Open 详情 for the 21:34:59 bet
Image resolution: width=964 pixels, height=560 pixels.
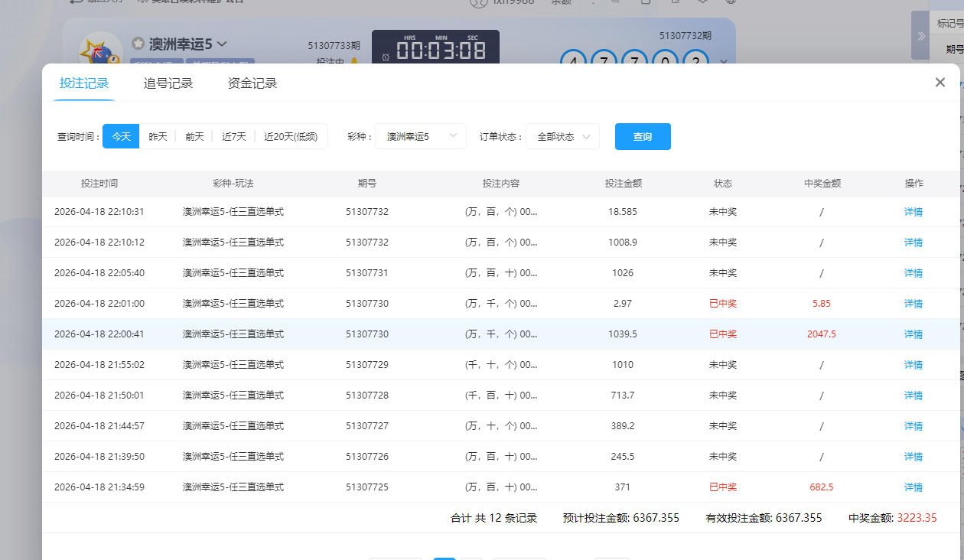[914, 487]
